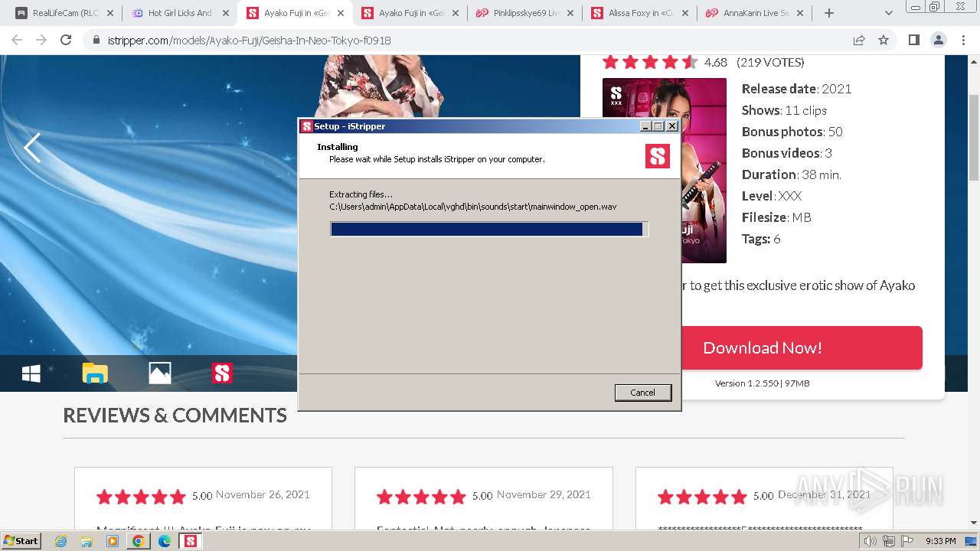View site security lock icon
Screen dimensions: 980x551
coord(96,41)
